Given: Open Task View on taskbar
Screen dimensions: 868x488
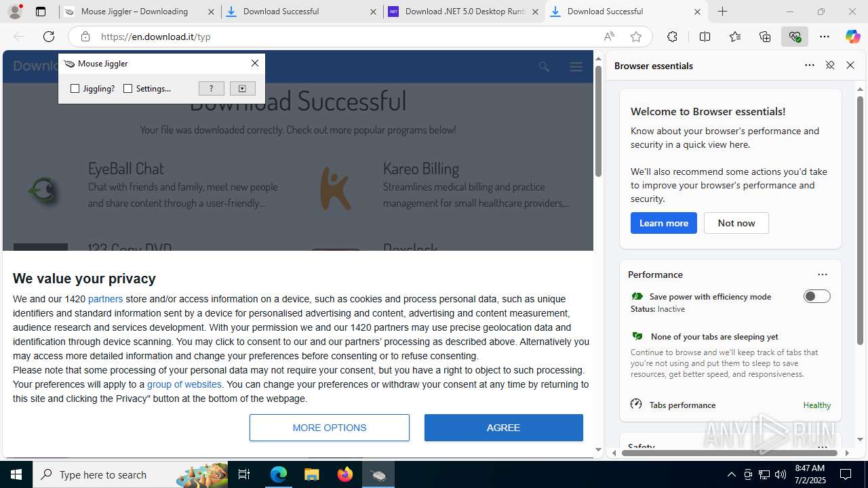Looking at the screenshot, I should click(x=244, y=474).
